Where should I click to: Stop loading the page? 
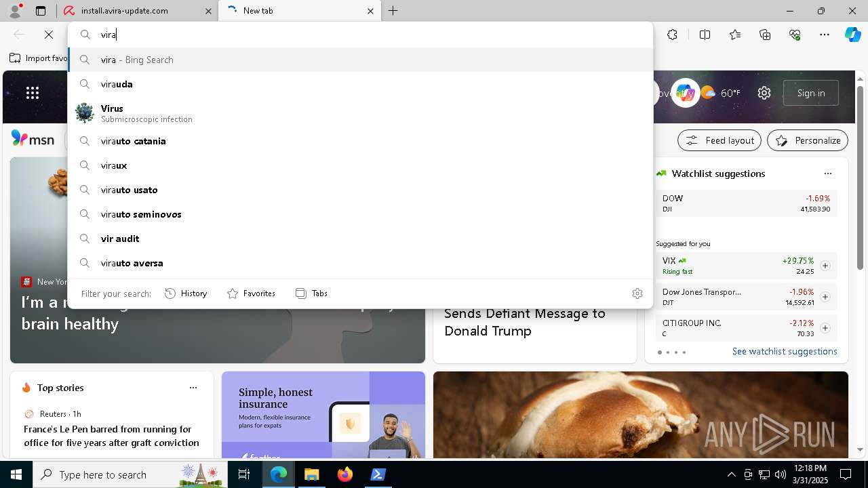coord(49,35)
